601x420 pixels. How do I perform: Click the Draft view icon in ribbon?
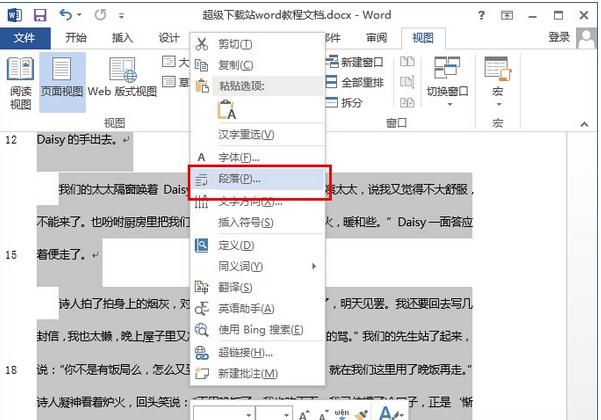(x=169, y=82)
